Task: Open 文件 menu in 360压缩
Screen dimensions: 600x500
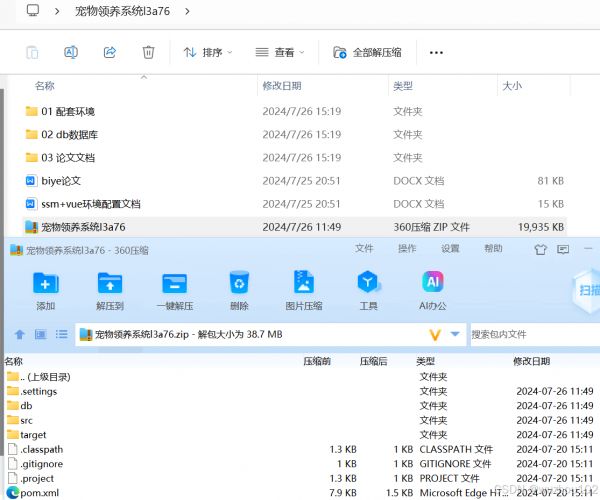Action: 364,248
